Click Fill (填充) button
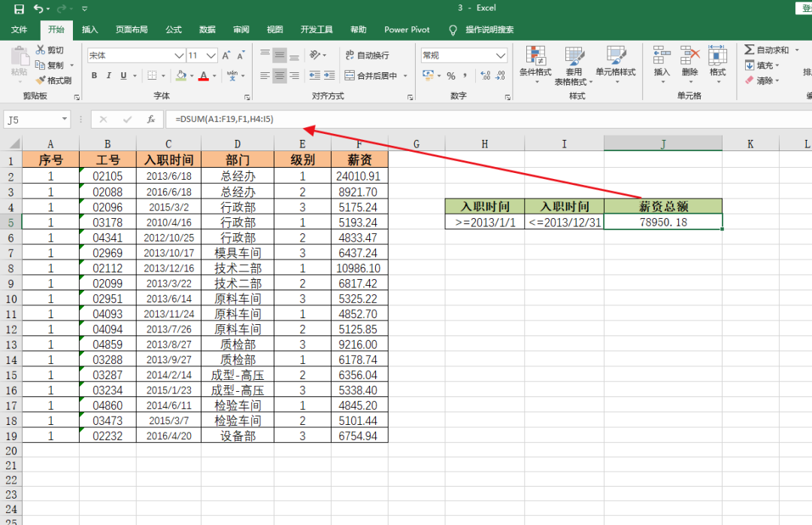Viewport: 812px width, 525px height. pyautogui.click(x=762, y=65)
